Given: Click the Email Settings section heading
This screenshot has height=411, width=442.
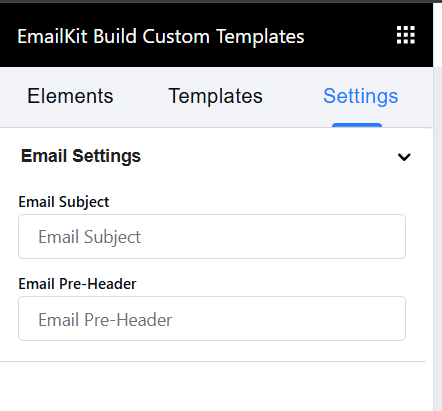Looking at the screenshot, I should point(81,156).
